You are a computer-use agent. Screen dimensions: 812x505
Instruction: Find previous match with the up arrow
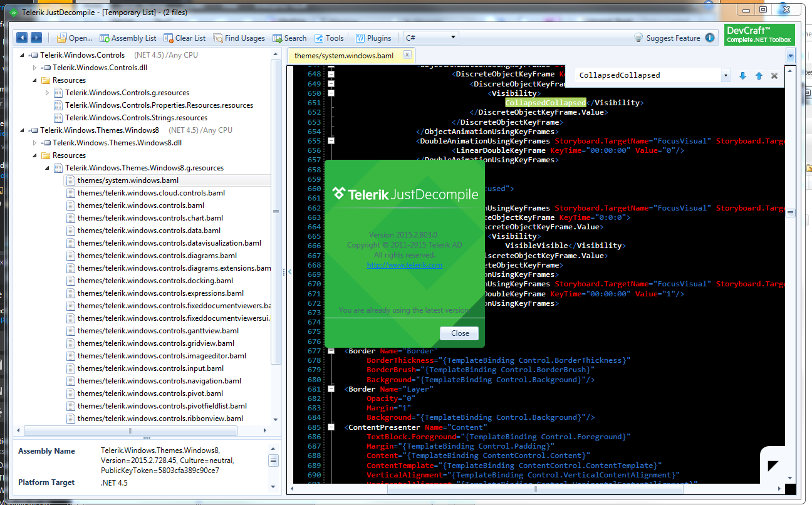tap(759, 76)
